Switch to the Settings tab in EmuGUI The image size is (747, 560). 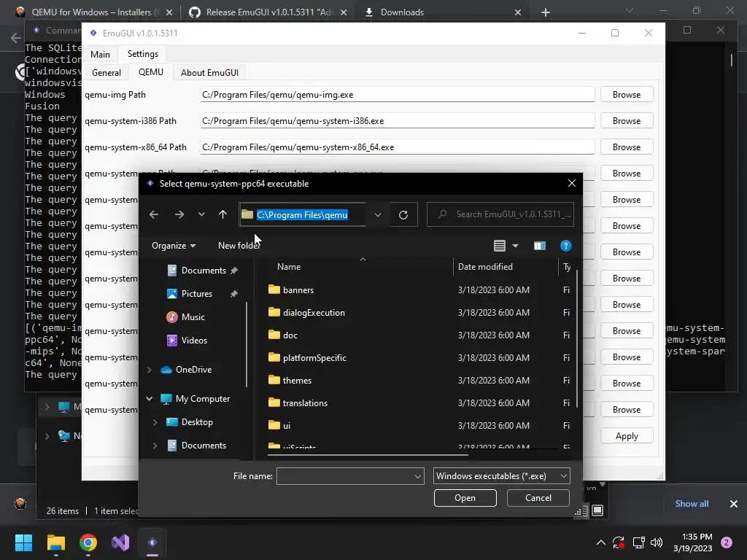point(142,54)
